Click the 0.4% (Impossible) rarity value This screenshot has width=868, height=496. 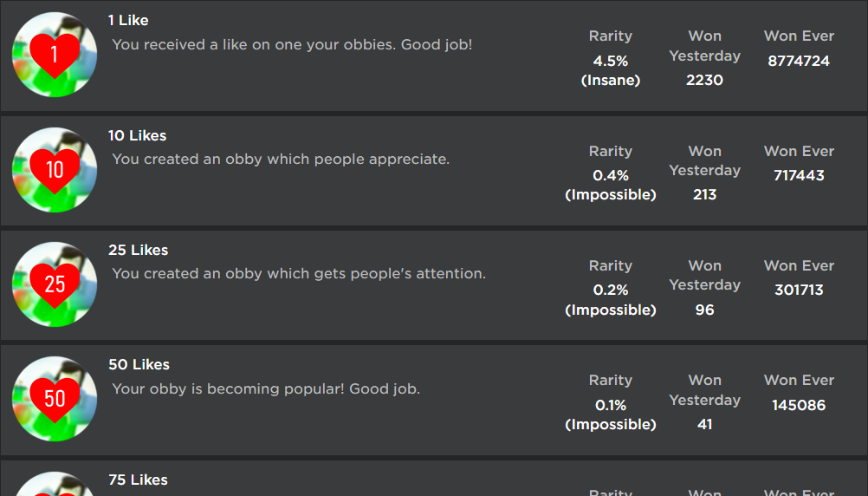pyautogui.click(x=611, y=185)
